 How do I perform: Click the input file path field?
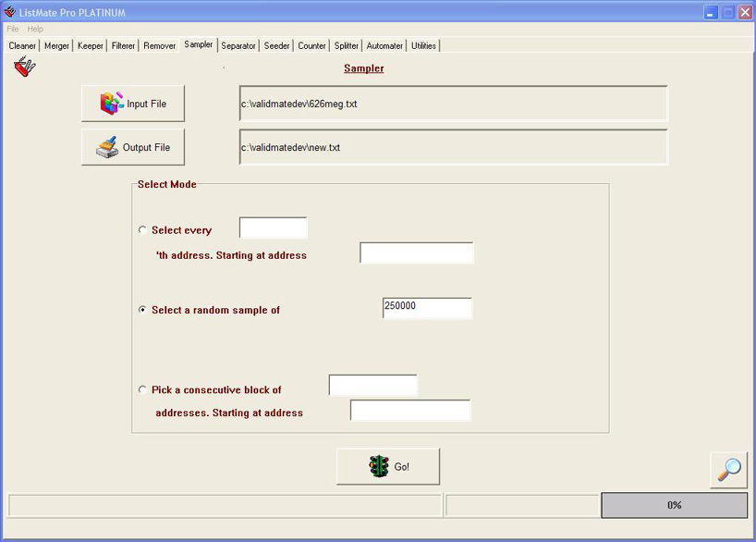click(453, 104)
